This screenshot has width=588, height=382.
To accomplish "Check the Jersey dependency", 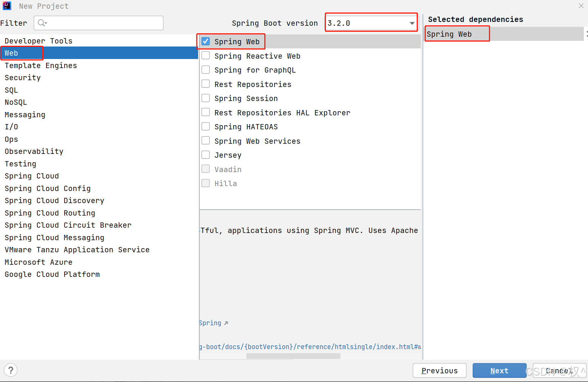I will [x=206, y=155].
